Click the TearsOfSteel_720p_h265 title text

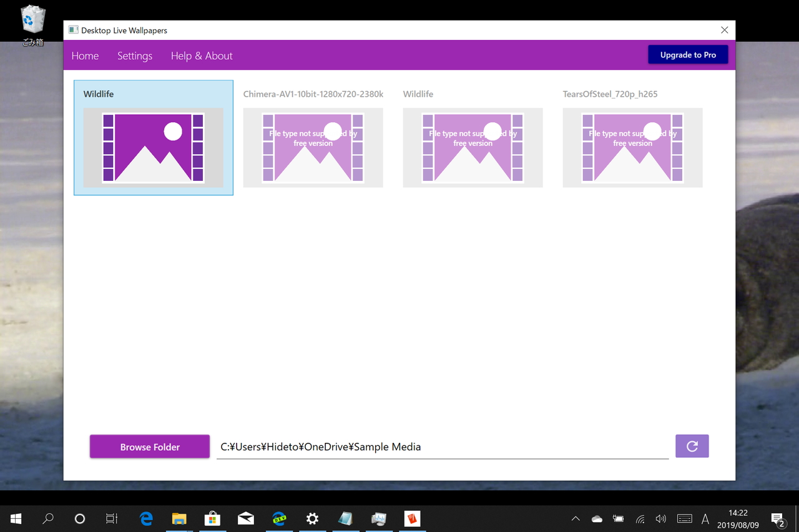[x=610, y=94]
